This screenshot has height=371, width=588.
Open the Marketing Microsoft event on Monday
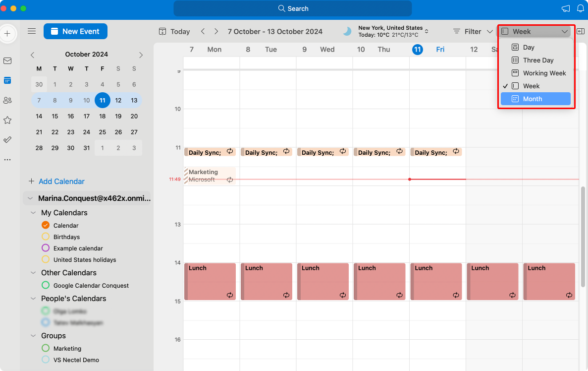pyautogui.click(x=210, y=176)
